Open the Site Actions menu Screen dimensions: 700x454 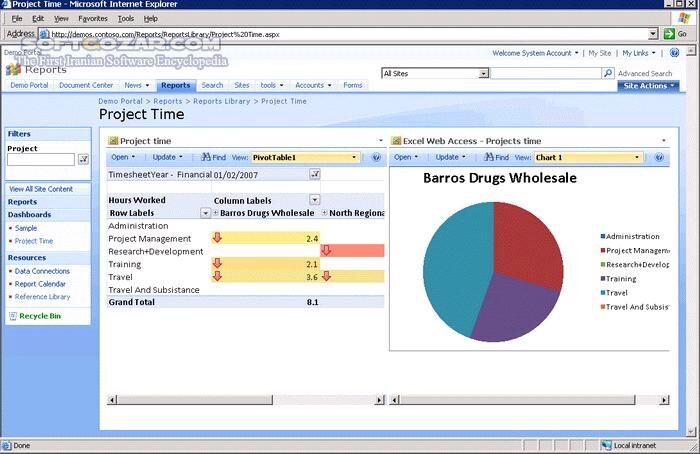(x=647, y=86)
